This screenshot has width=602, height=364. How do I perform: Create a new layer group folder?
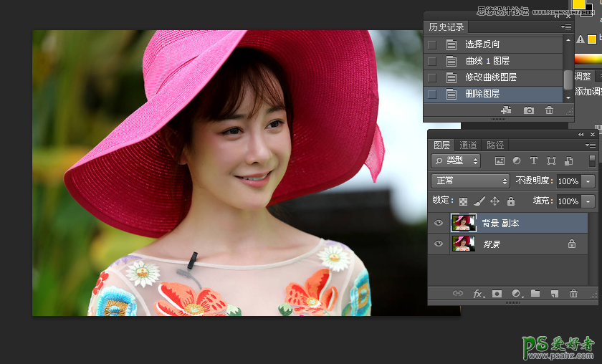click(x=535, y=294)
